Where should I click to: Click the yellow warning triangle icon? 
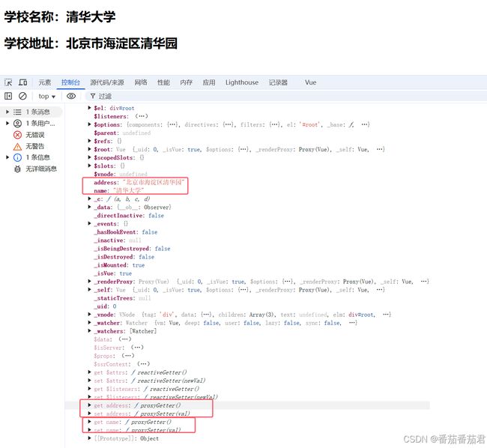[x=17, y=147]
